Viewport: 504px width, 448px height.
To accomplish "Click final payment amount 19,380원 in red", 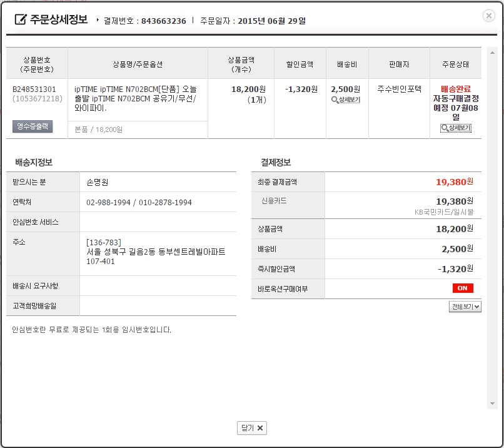I will pyautogui.click(x=454, y=182).
